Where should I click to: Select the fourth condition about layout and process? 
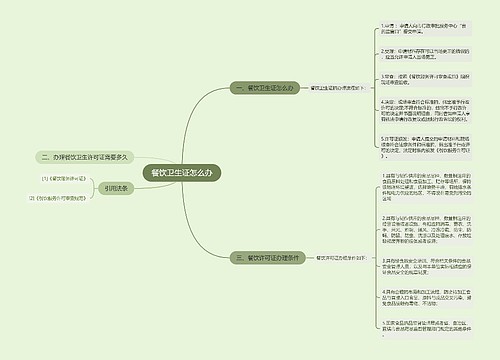(x=427, y=297)
